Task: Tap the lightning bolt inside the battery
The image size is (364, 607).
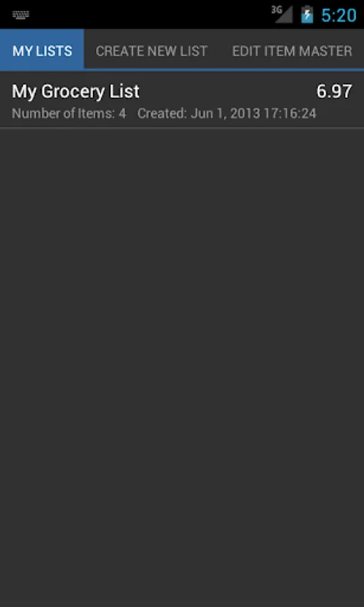Action: tap(307, 16)
